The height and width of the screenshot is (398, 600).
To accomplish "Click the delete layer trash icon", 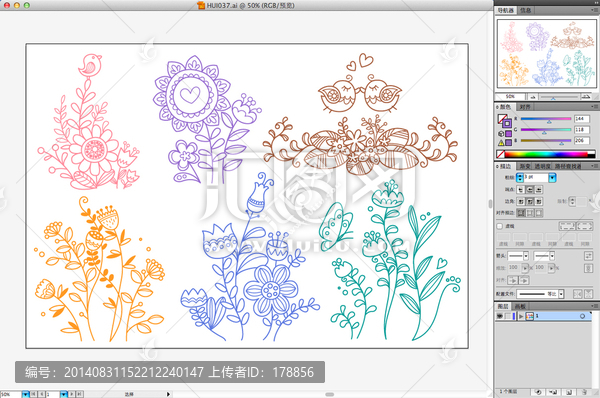I will [x=584, y=392].
